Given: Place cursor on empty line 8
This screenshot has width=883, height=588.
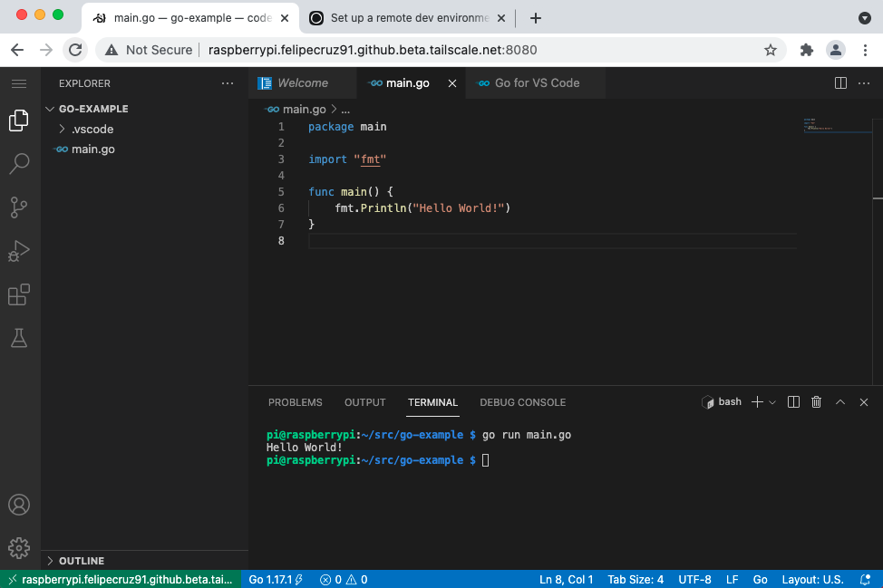Looking at the screenshot, I should tap(552, 241).
